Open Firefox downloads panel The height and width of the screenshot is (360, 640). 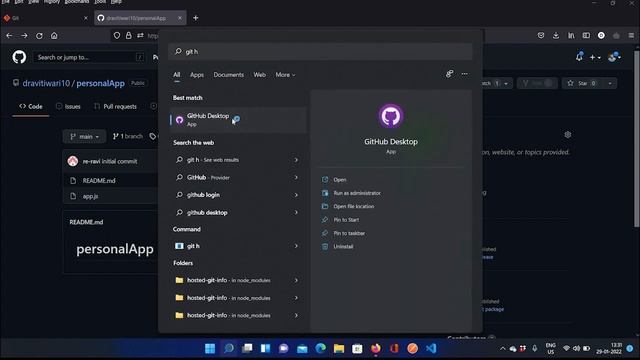pos(556,36)
